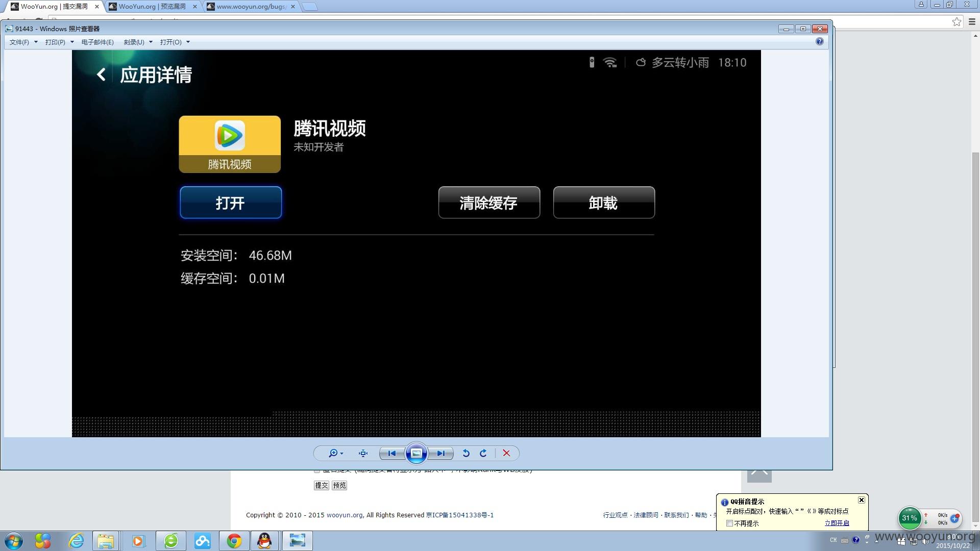Click the 打开 button in app details
980x551 pixels.
click(231, 203)
